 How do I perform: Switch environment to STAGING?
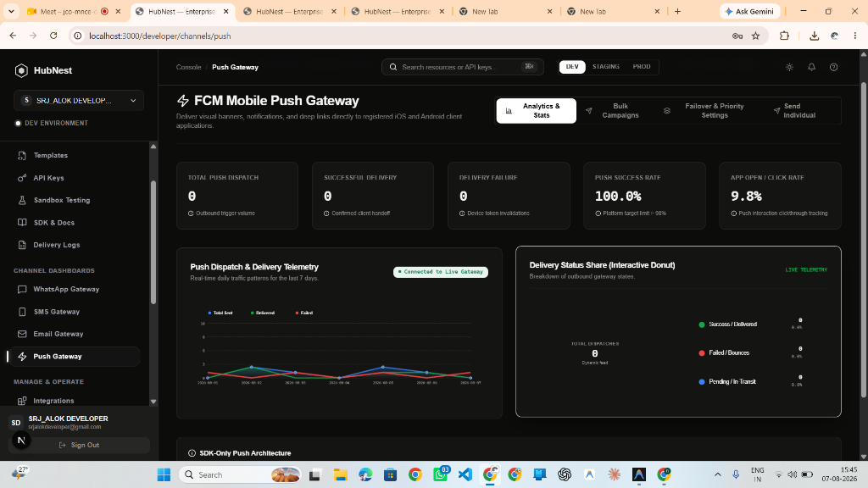(605, 66)
